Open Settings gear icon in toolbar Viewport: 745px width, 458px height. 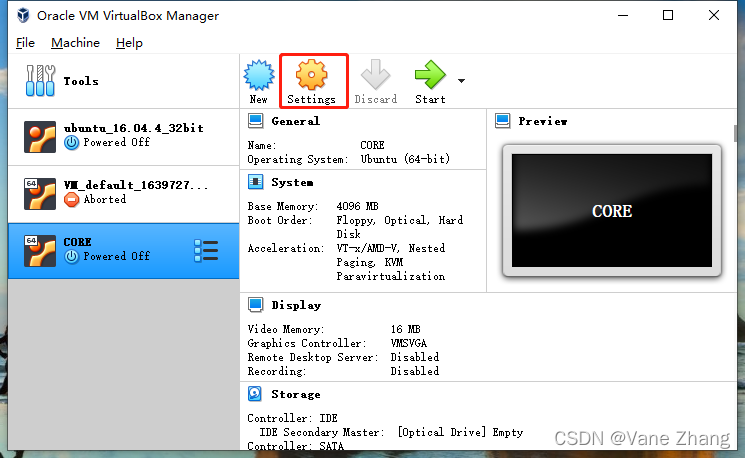[311, 75]
